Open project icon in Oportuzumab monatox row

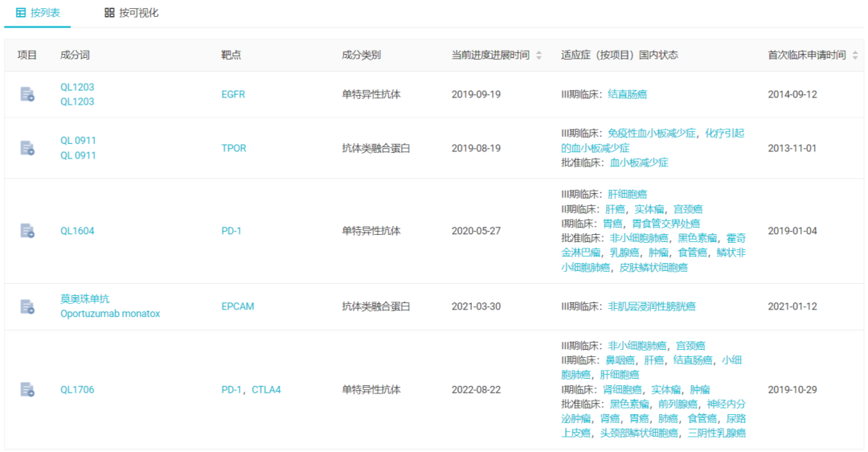click(27, 306)
